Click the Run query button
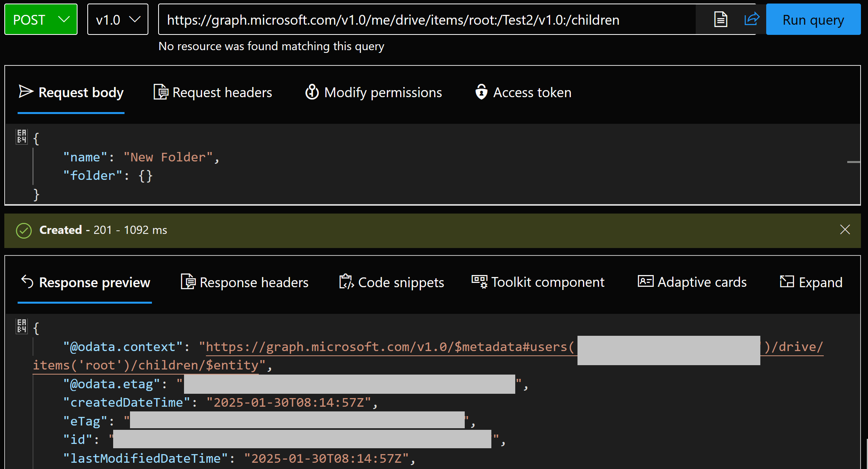 813,20
